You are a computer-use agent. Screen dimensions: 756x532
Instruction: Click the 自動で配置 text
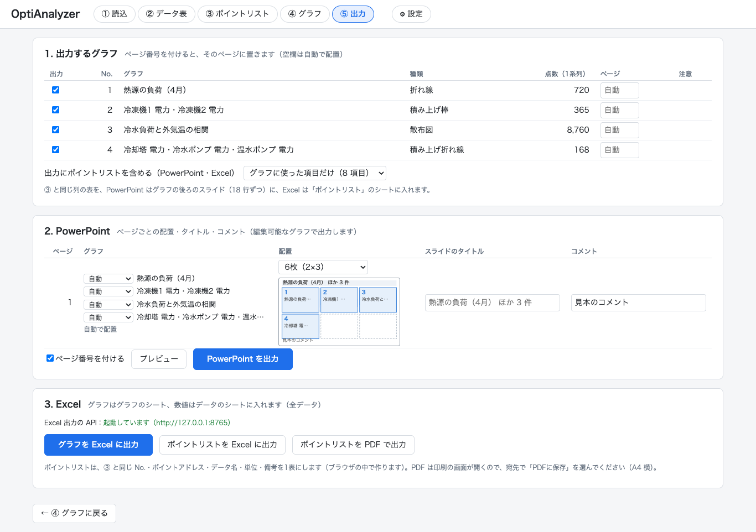pos(100,329)
